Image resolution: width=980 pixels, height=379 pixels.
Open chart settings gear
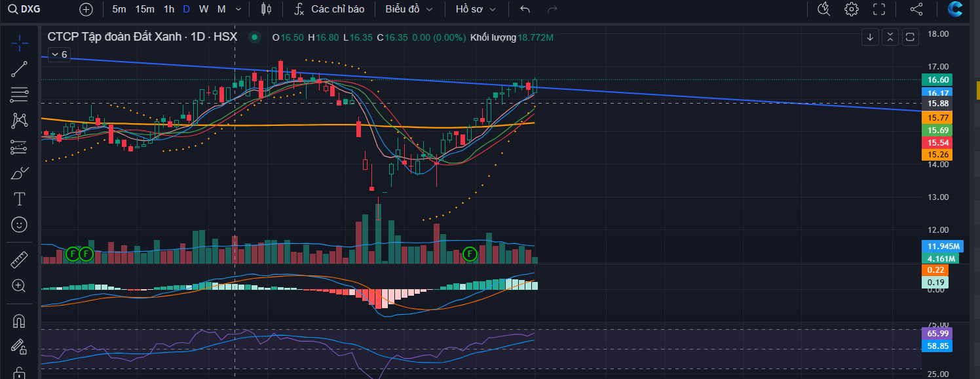click(852, 9)
